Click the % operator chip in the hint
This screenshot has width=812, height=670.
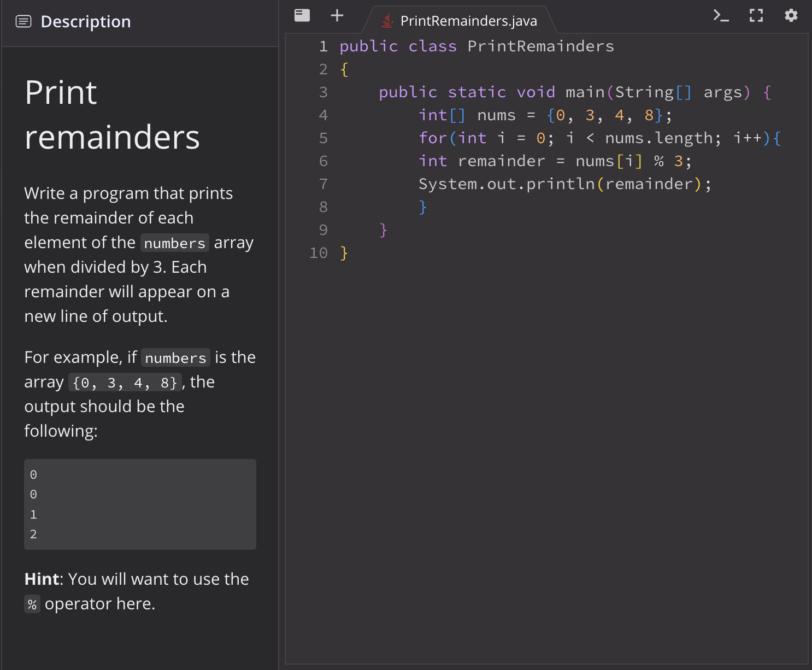32,604
